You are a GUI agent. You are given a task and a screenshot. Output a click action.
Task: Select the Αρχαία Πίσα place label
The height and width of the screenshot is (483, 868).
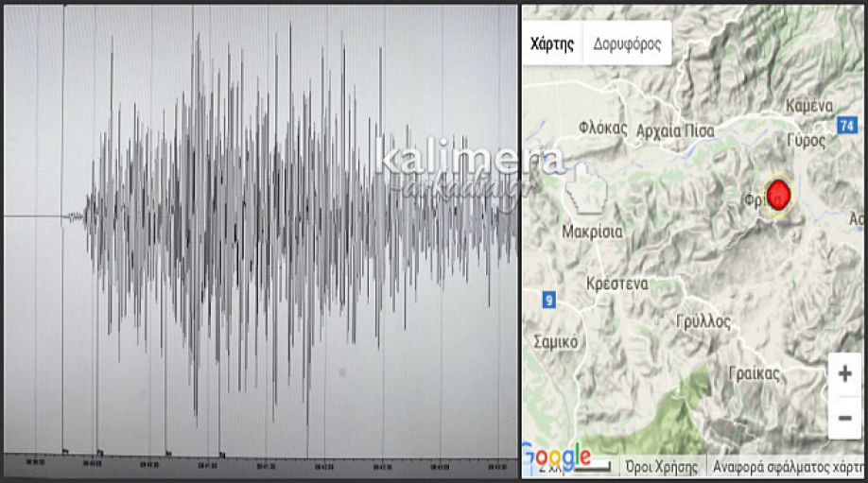coord(676,130)
